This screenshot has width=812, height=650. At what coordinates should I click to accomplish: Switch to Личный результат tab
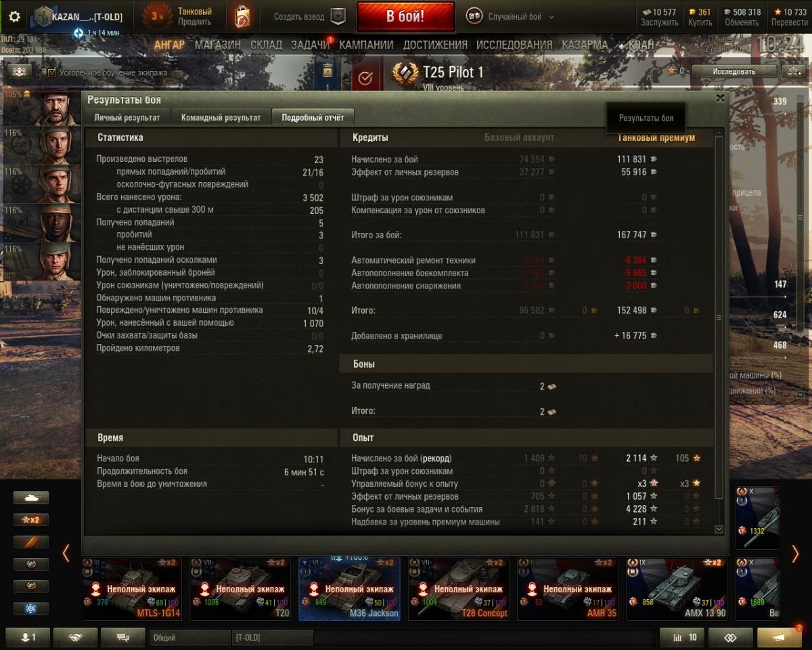(x=127, y=117)
